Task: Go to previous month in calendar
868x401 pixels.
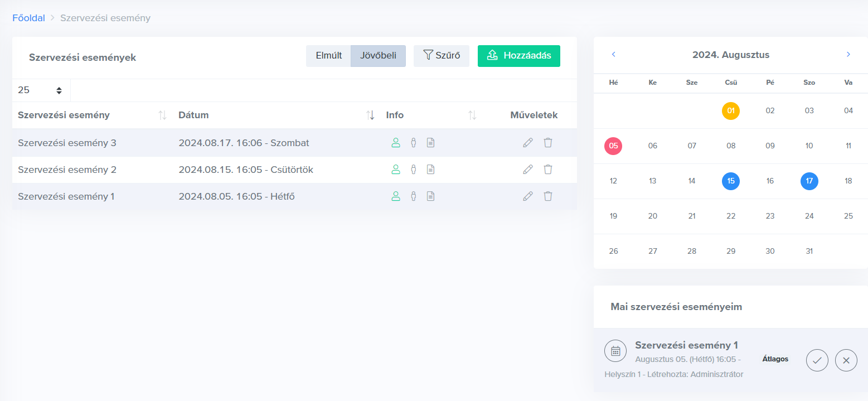Action: [614, 55]
